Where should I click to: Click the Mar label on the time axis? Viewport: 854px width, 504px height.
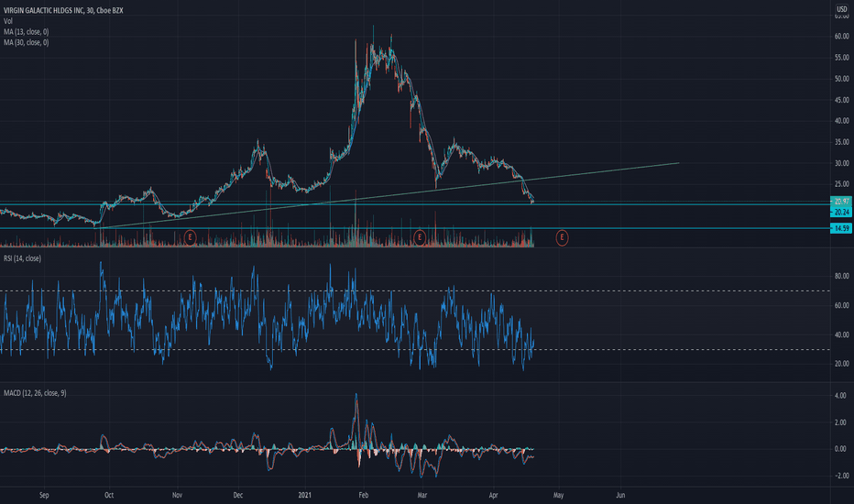[x=422, y=495]
